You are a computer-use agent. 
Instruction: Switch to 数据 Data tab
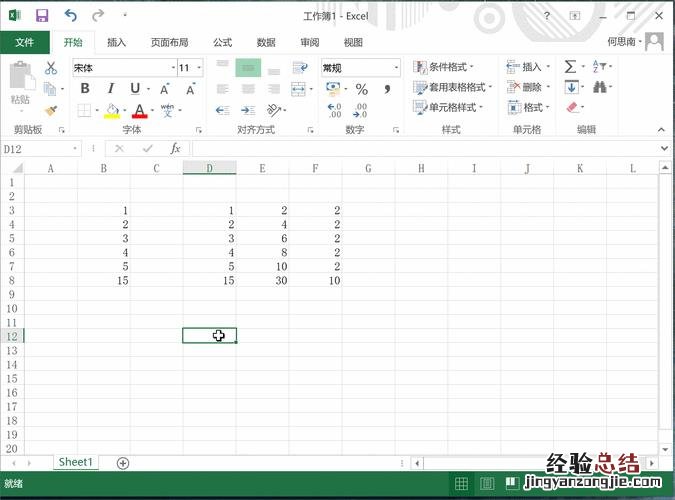pyautogui.click(x=266, y=42)
